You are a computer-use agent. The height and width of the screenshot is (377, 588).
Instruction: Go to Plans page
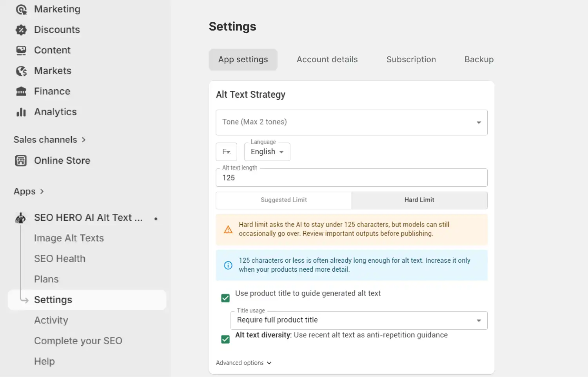click(x=46, y=280)
